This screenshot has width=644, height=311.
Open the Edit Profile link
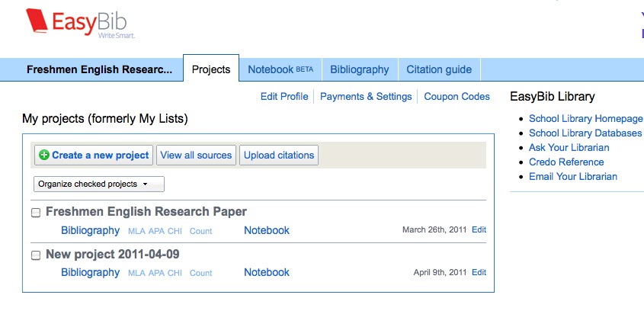click(x=284, y=97)
